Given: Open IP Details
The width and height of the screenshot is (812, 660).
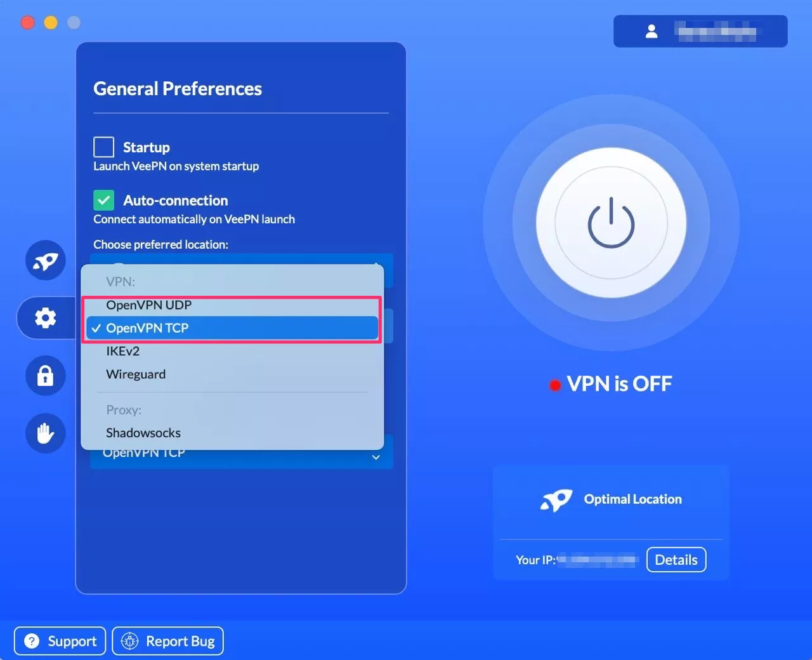Looking at the screenshot, I should point(676,560).
